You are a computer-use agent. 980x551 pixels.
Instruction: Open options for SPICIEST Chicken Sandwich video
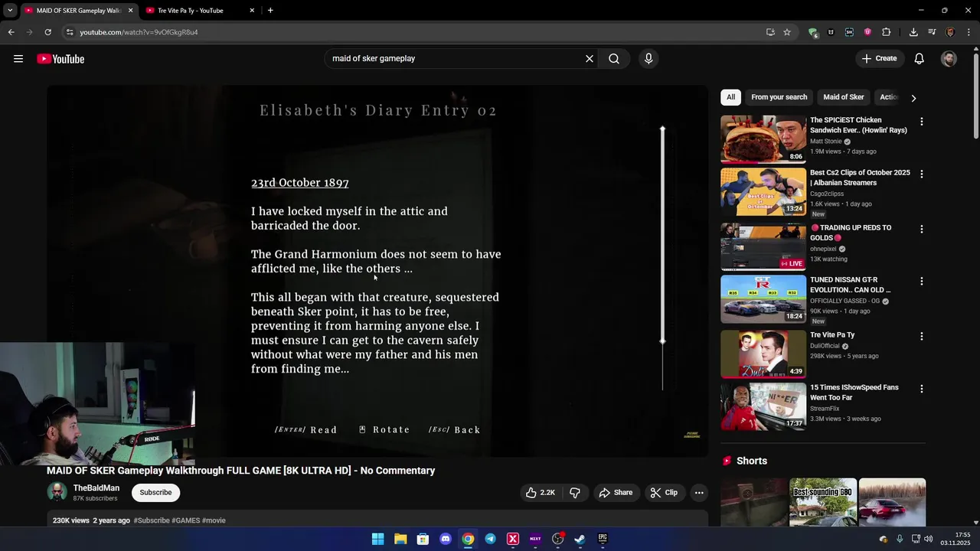921,122
